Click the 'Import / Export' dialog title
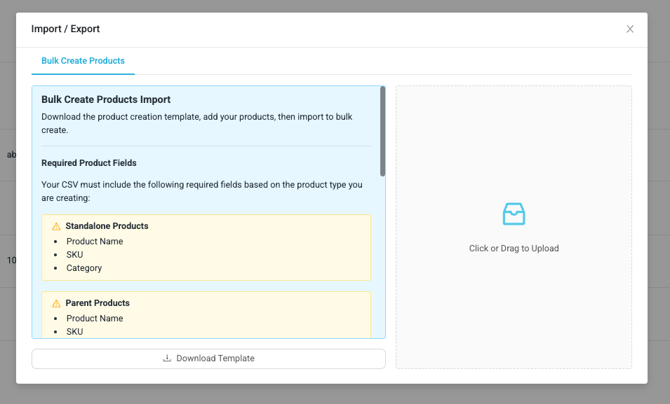Screen dimensions: 670x404 tap(65, 29)
